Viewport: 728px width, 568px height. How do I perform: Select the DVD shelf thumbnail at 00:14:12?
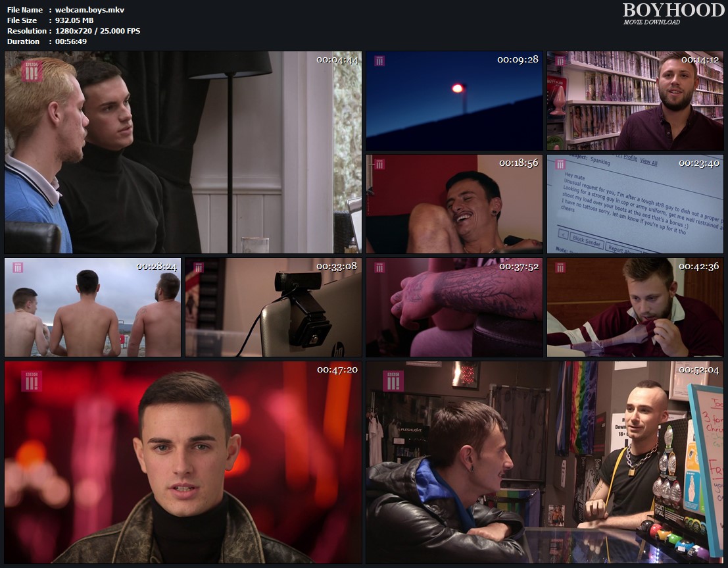[x=635, y=101]
